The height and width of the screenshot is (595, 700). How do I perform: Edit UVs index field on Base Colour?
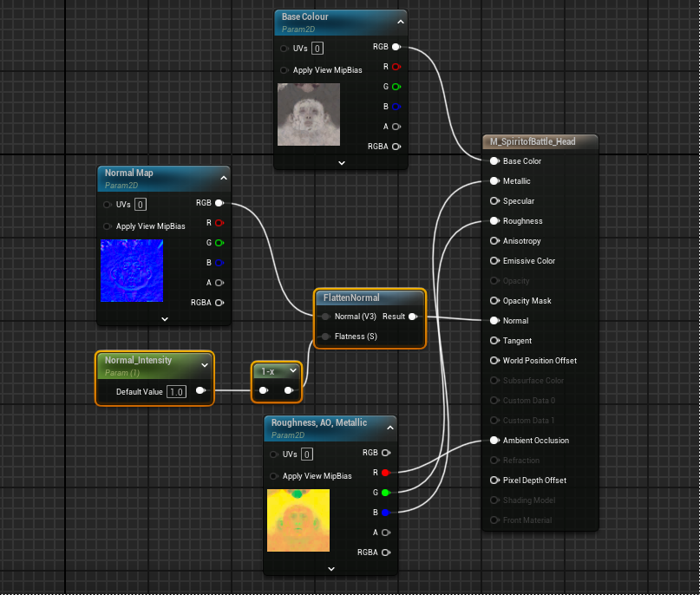click(x=317, y=49)
